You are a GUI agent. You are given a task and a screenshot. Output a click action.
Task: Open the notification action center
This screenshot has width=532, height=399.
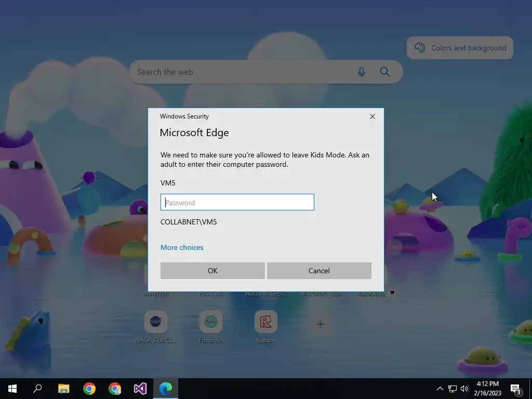pyautogui.click(x=516, y=389)
